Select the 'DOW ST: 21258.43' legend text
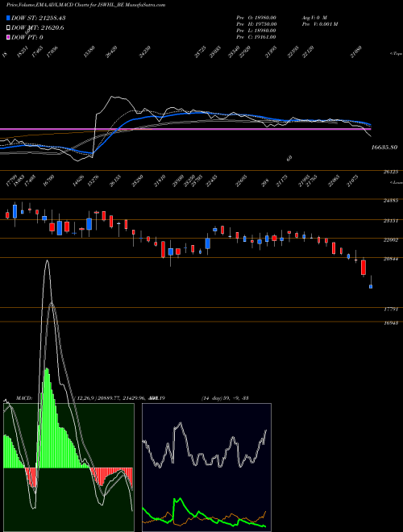The width and height of the screenshot is (403, 532). tap(39, 18)
